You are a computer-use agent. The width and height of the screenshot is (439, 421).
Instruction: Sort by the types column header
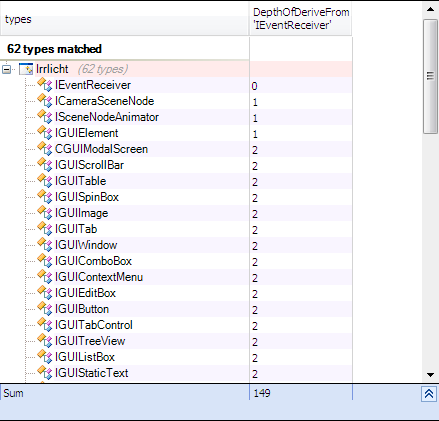[x=124, y=19]
